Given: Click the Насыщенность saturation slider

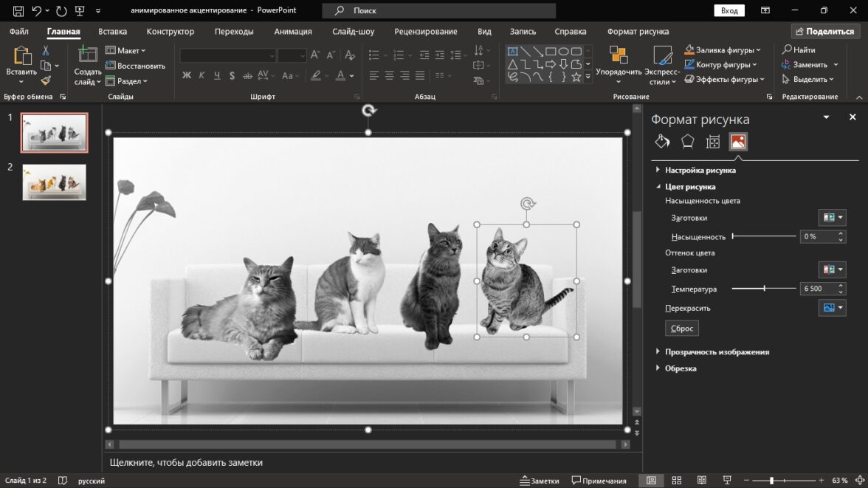Looking at the screenshot, I should click(x=764, y=236).
